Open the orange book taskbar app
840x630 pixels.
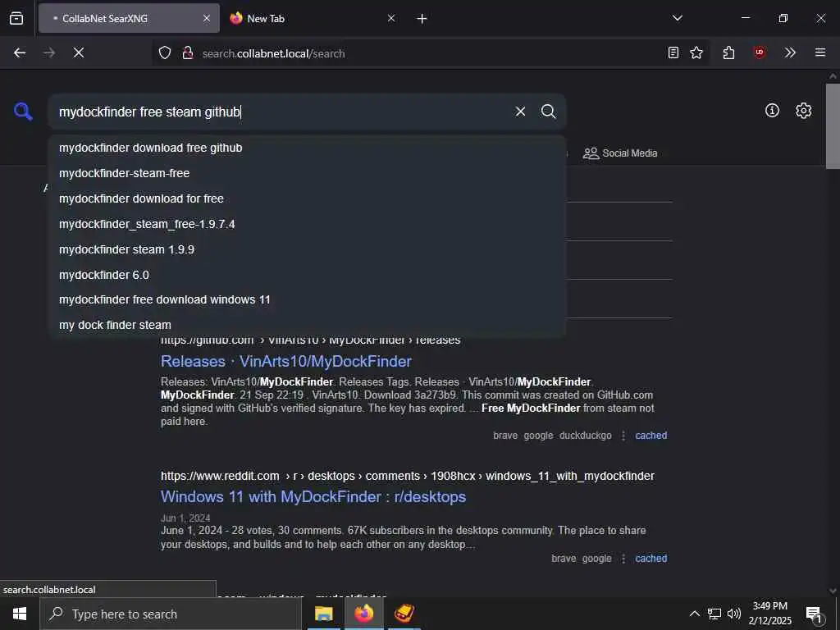point(404,614)
